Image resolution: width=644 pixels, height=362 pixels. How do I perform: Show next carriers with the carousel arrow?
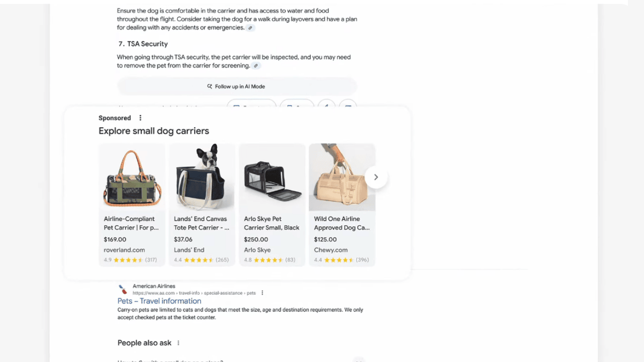pyautogui.click(x=376, y=177)
